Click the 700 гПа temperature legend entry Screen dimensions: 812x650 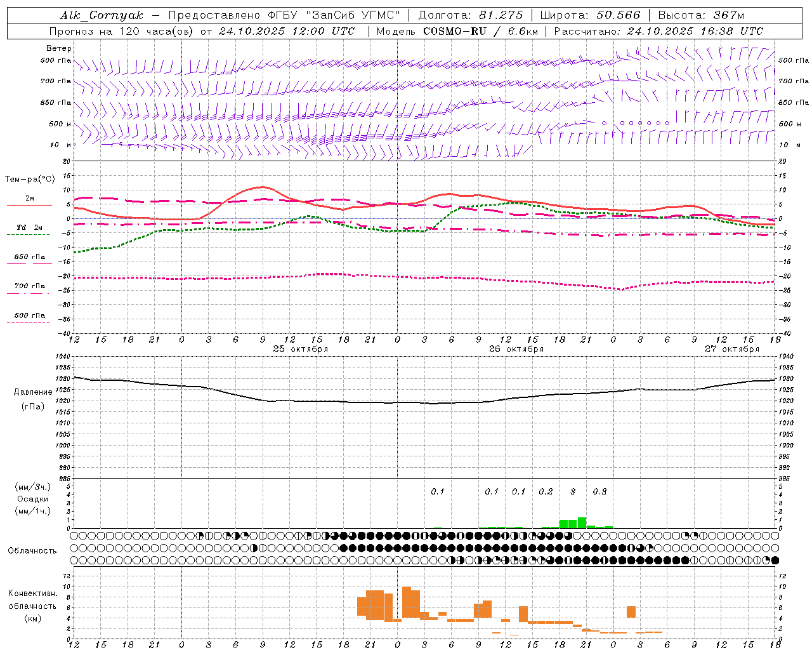[x=30, y=286]
